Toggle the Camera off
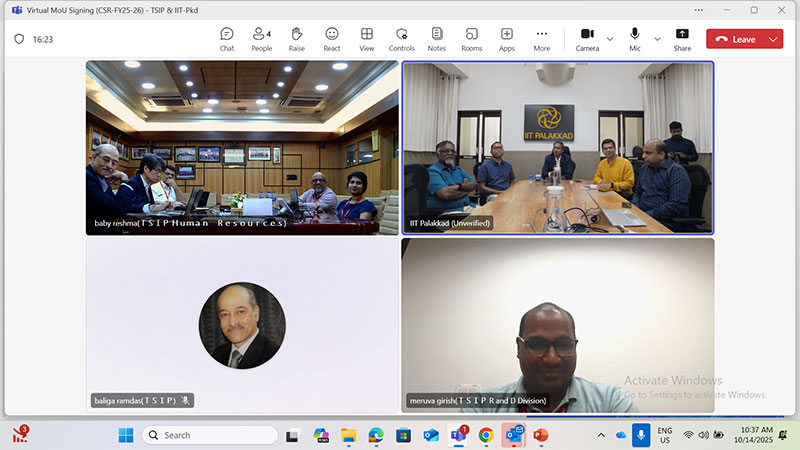800x450 pixels. (587, 39)
